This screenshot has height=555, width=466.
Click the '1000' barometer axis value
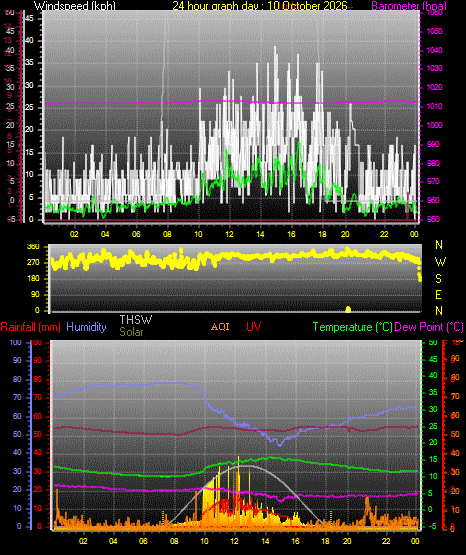point(434,125)
